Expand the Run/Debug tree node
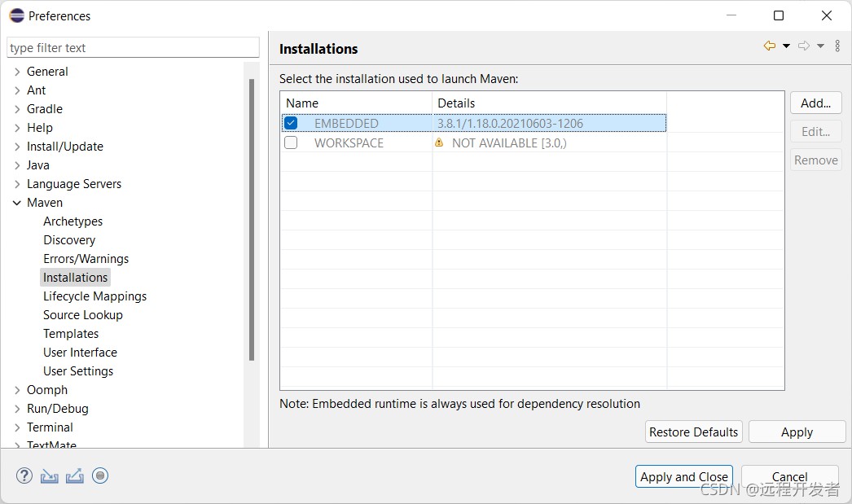The width and height of the screenshot is (852, 504). click(17, 409)
